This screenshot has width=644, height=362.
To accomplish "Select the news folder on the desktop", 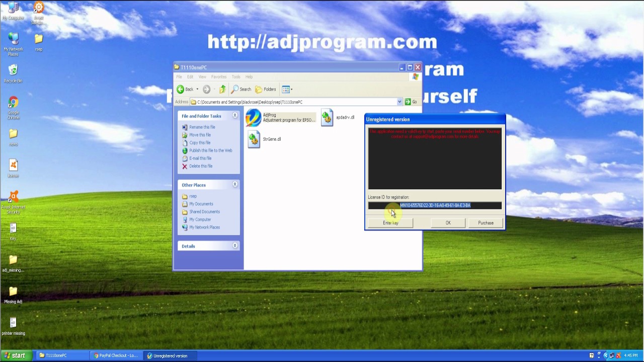I will (13, 137).
